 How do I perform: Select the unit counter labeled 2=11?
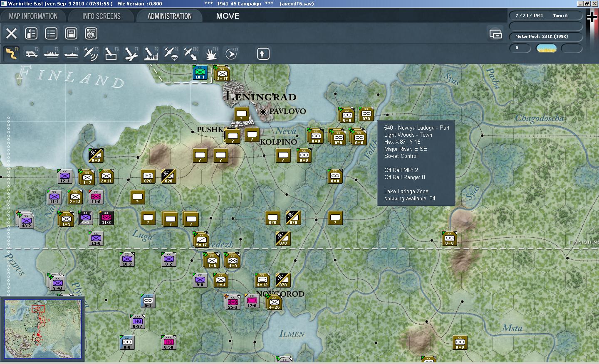click(x=106, y=176)
